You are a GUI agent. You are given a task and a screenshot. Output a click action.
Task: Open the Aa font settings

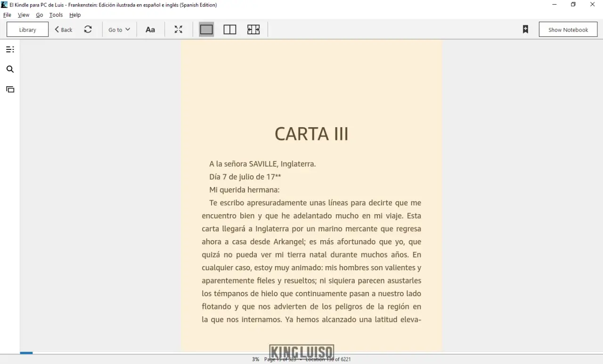150,29
